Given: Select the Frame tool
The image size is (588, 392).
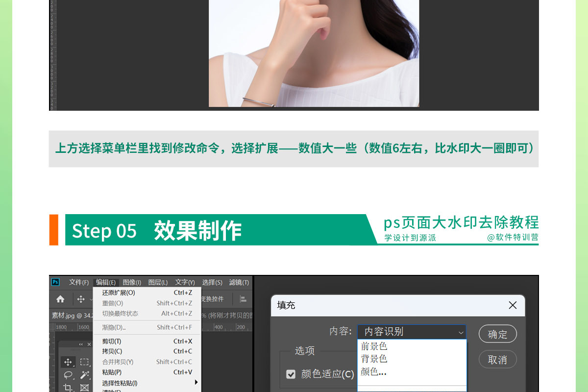Looking at the screenshot, I should click(x=84, y=388).
